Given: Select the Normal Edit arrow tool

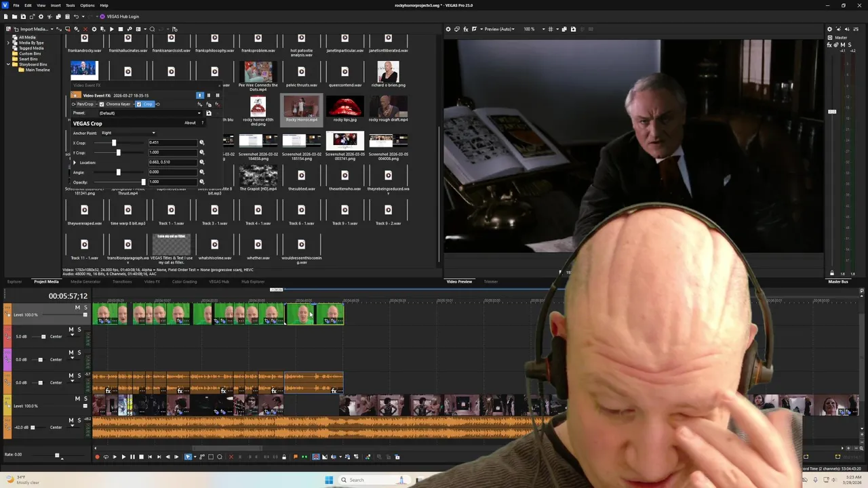Looking at the screenshot, I should click(x=188, y=457).
